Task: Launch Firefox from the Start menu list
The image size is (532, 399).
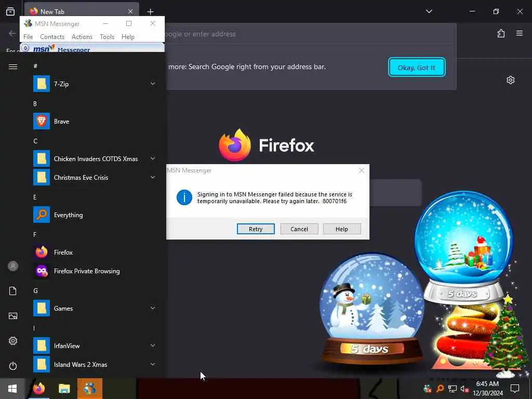Action: click(95, 252)
